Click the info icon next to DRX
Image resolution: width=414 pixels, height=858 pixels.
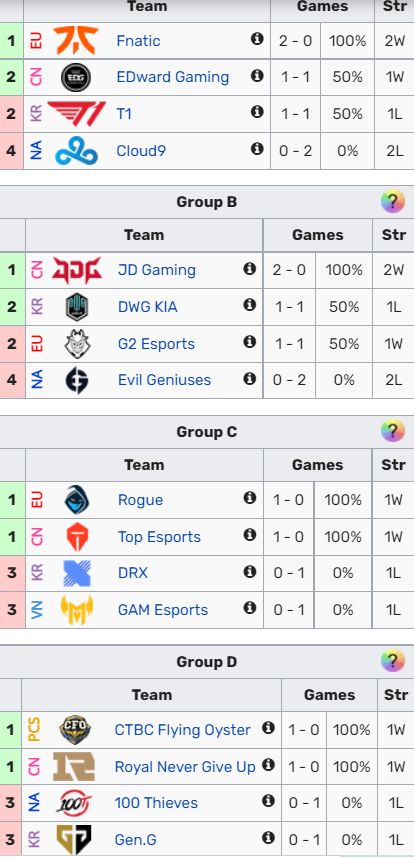coord(250,571)
